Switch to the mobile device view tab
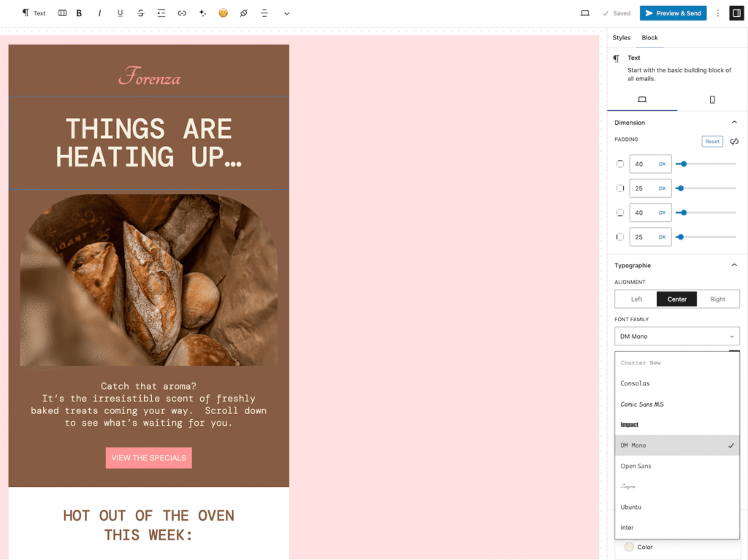 pos(712,99)
